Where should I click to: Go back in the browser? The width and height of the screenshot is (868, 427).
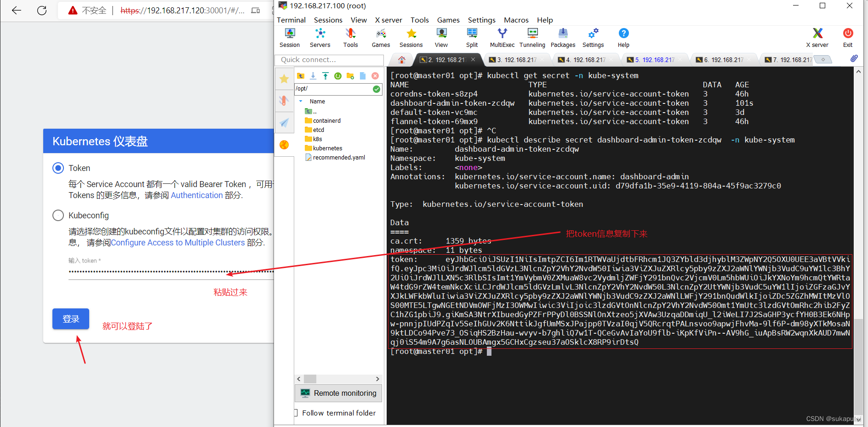(17, 11)
